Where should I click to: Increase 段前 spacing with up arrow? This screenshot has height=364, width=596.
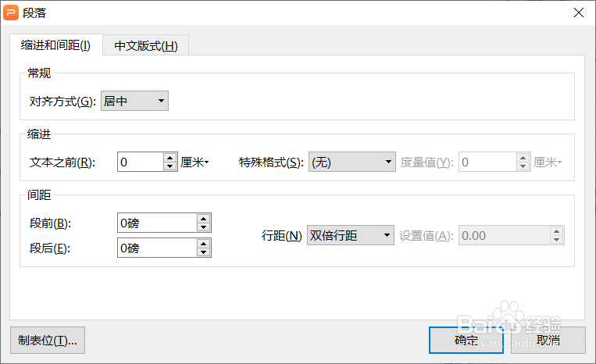point(203,219)
